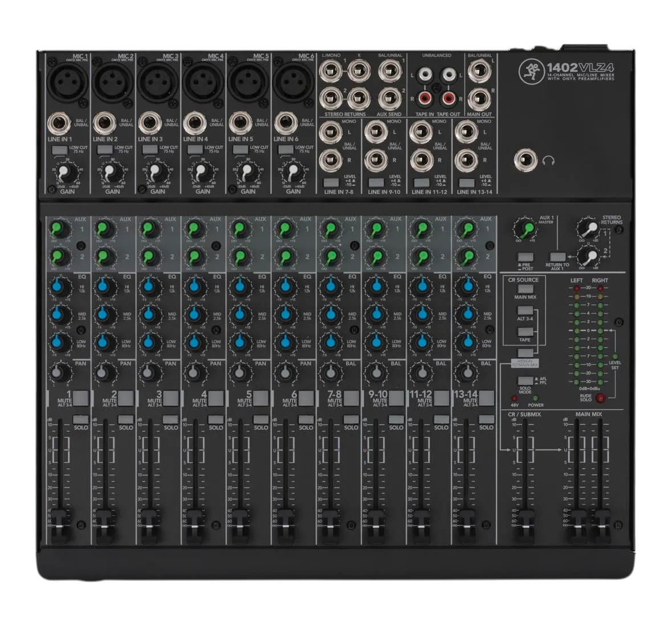
Task: Select TAPE as CR source
Action: [526, 332]
